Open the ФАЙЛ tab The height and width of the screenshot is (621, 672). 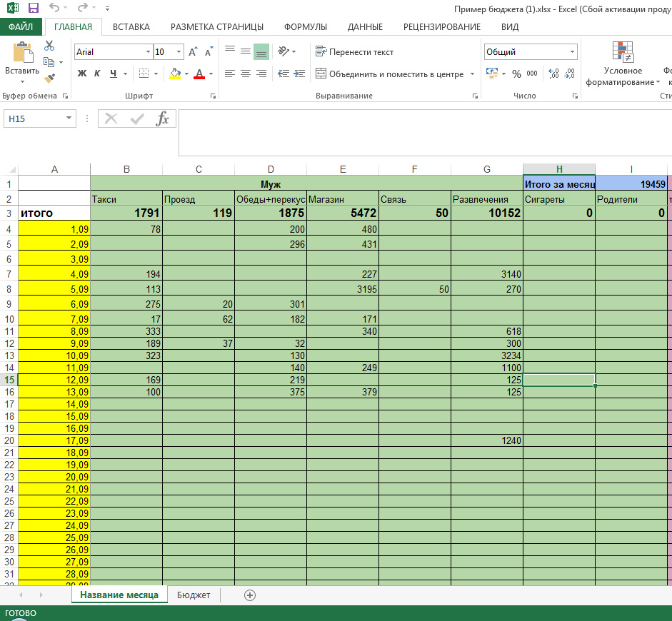pyautogui.click(x=21, y=26)
